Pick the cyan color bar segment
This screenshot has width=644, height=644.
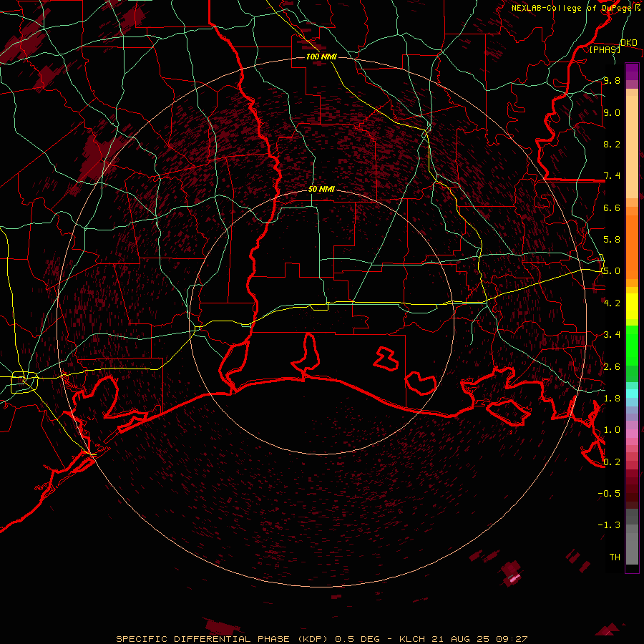632,393
